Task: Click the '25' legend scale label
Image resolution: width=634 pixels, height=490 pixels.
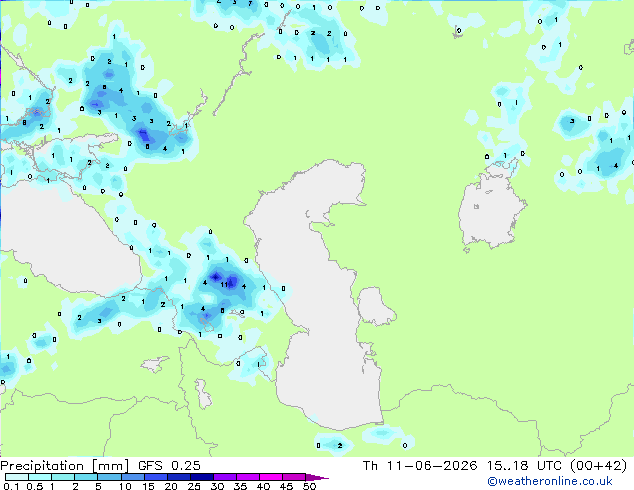Action: 194,486
